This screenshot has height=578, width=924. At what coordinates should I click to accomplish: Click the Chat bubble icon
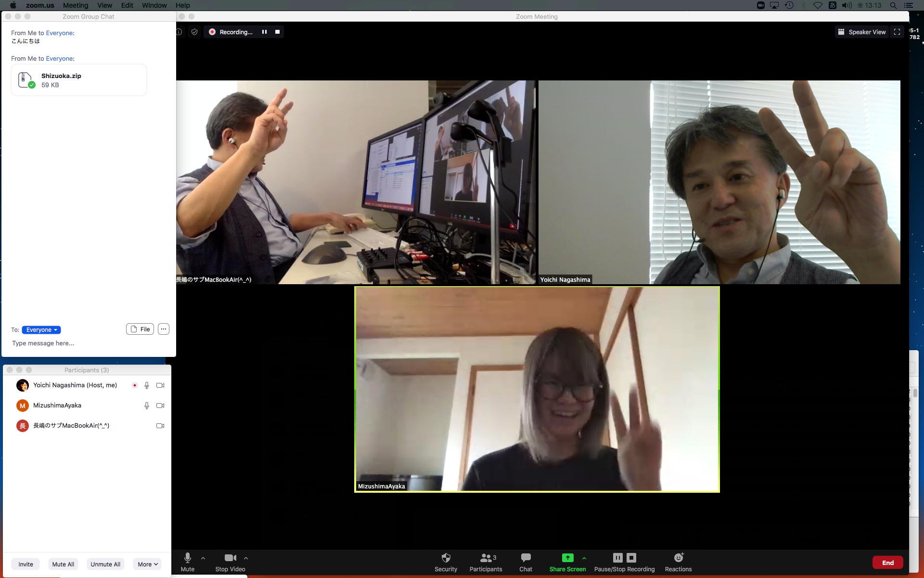click(526, 558)
